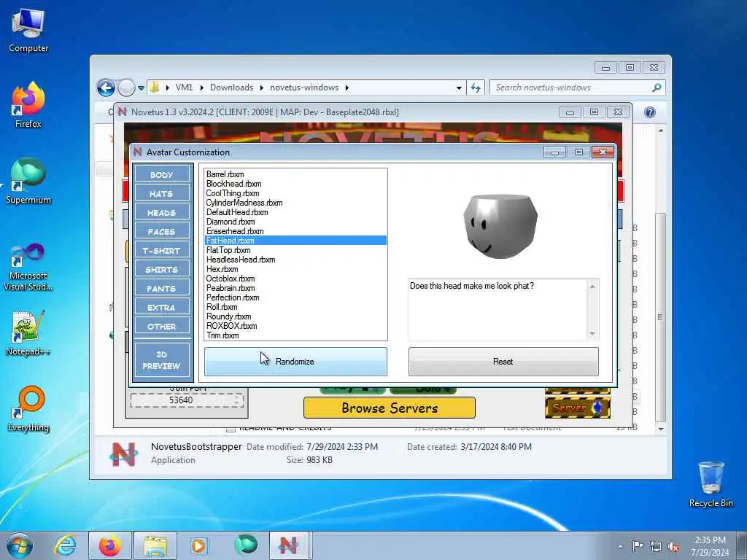Pick Roundy.rbxm from the list

pyautogui.click(x=295, y=316)
